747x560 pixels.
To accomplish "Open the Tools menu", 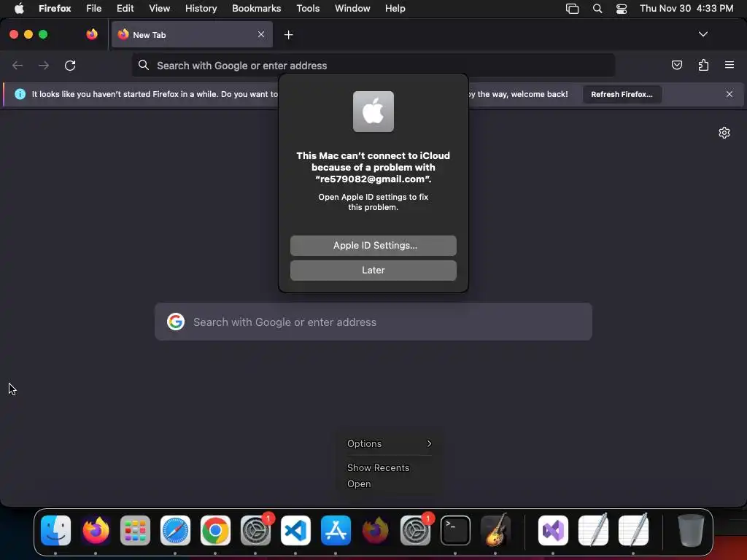I will tap(308, 9).
